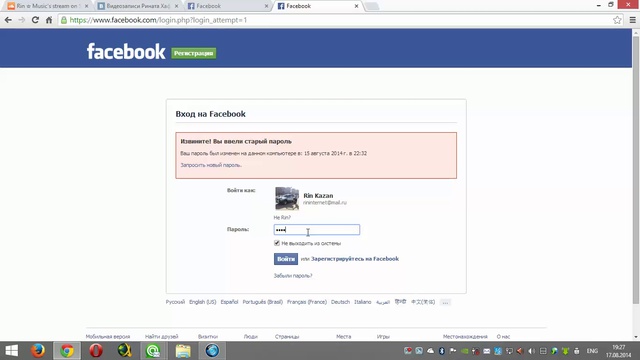The image size is (640, 360).
Task: Launch Opera from the taskbar
Action: click(96, 351)
